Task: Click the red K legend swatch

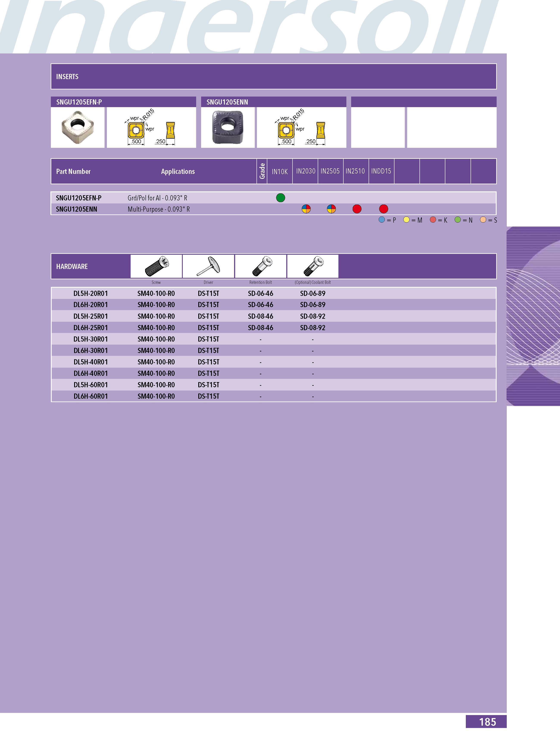Action: click(x=433, y=220)
